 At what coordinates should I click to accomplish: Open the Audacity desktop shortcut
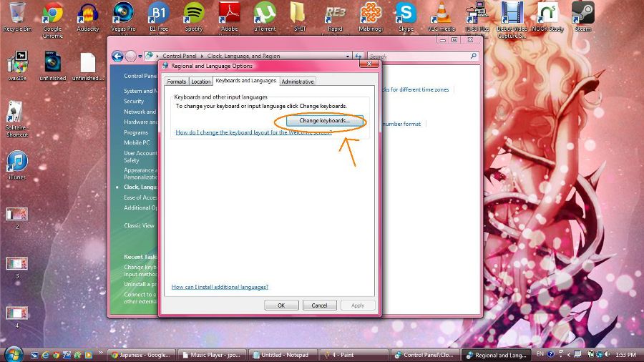[x=87, y=14]
